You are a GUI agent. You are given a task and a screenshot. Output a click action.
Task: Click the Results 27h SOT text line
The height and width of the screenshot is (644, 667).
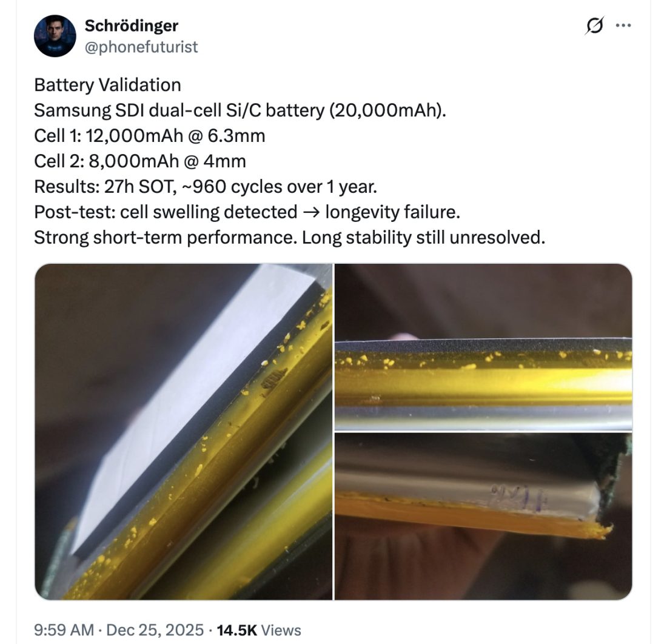(206, 187)
